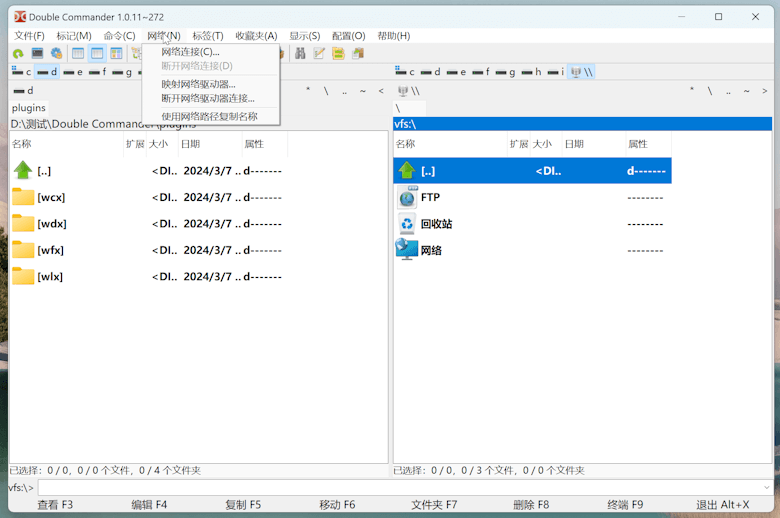780x518 pixels.
Task: Click the network \\ button in right drive bar
Action: [x=582, y=72]
